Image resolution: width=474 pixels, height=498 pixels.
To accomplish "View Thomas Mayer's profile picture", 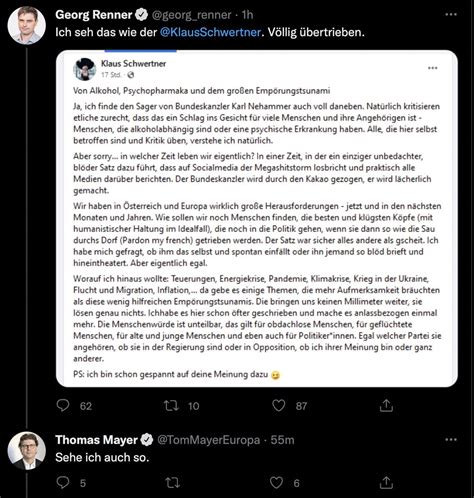I will point(27,451).
